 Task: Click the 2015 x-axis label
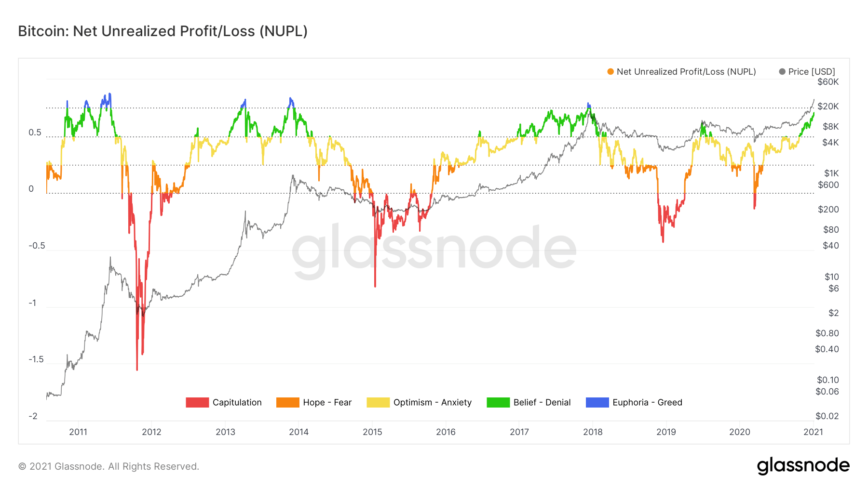(372, 432)
